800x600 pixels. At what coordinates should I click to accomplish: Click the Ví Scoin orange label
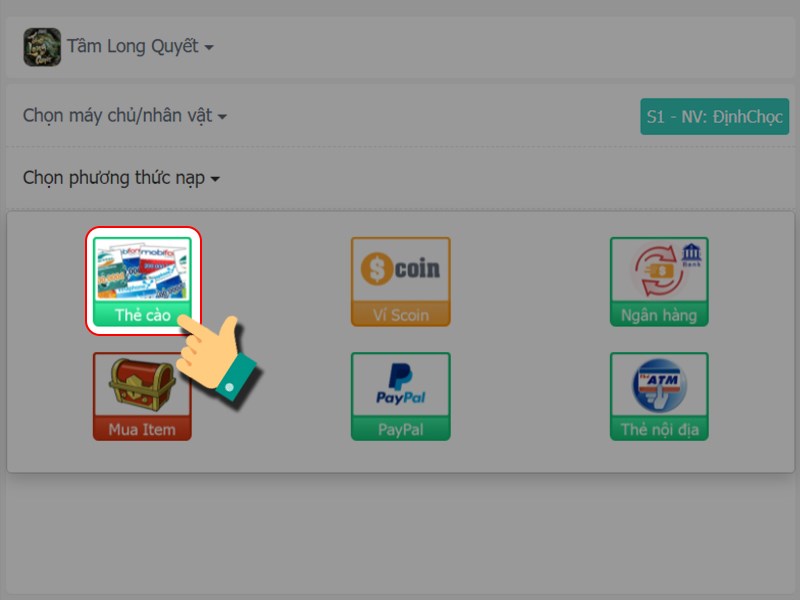(x=401, y=315)
